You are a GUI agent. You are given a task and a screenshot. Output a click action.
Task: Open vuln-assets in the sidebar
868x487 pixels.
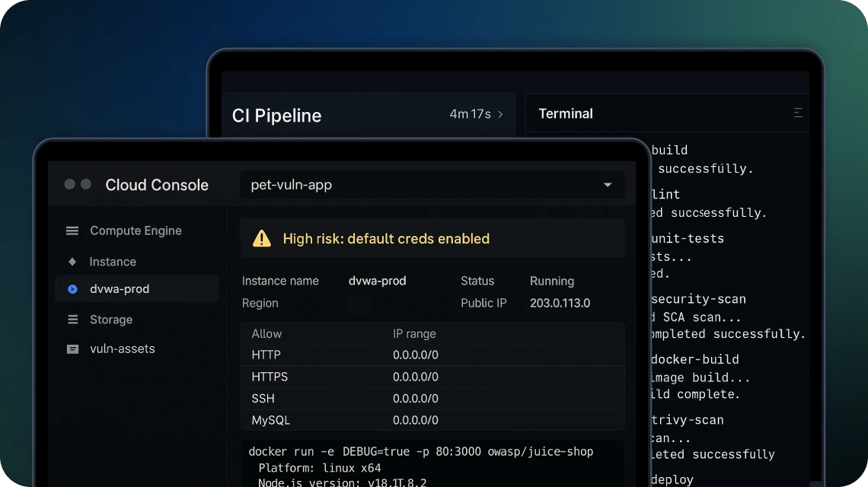pyautogui.click(x=122, y=349)
